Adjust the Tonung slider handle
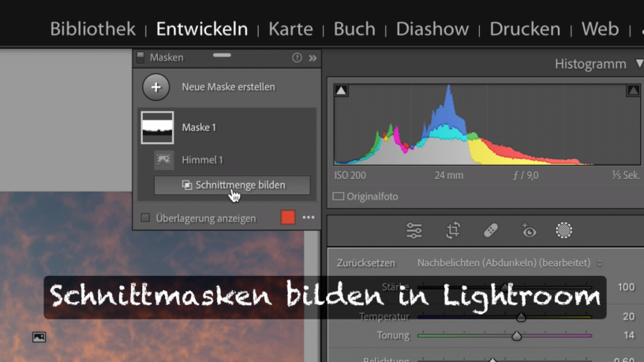 point(517,336)
